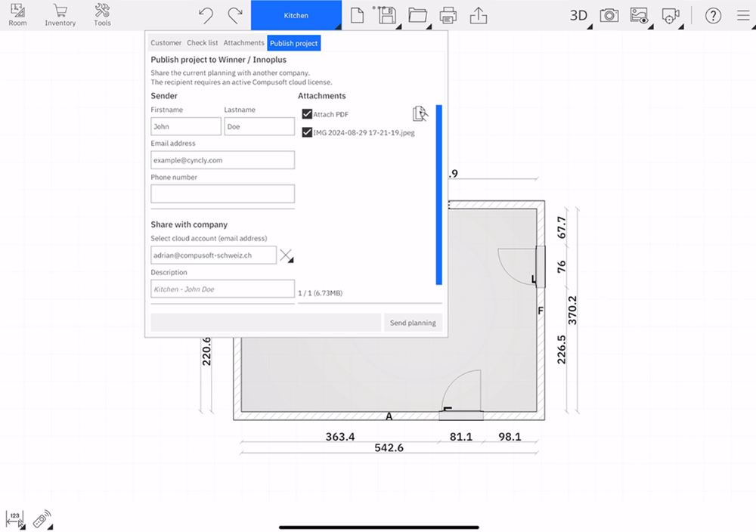756x532 pixels.
Task: Click the blue attachments scrollbar
Action: (438, 195)
